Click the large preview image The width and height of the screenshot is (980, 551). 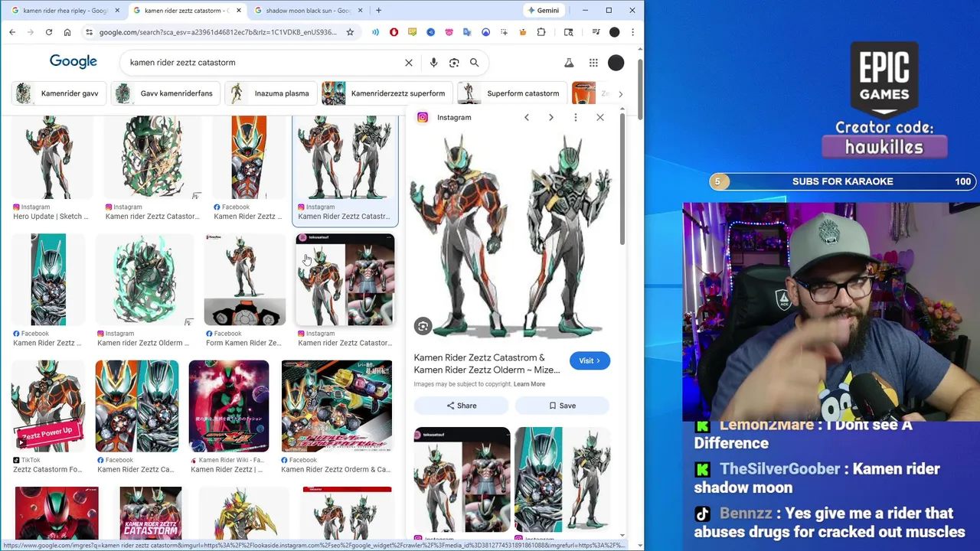tap(511, 236)
